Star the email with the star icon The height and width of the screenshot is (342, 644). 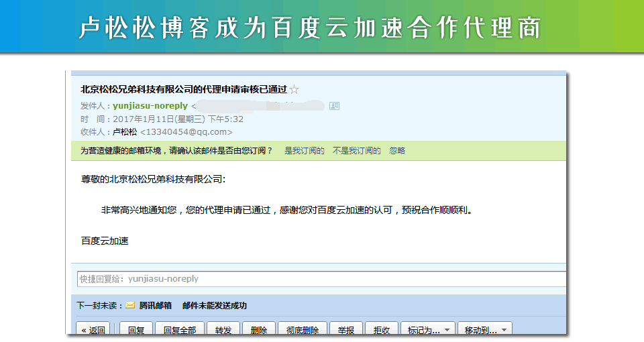tap(294, 89)
